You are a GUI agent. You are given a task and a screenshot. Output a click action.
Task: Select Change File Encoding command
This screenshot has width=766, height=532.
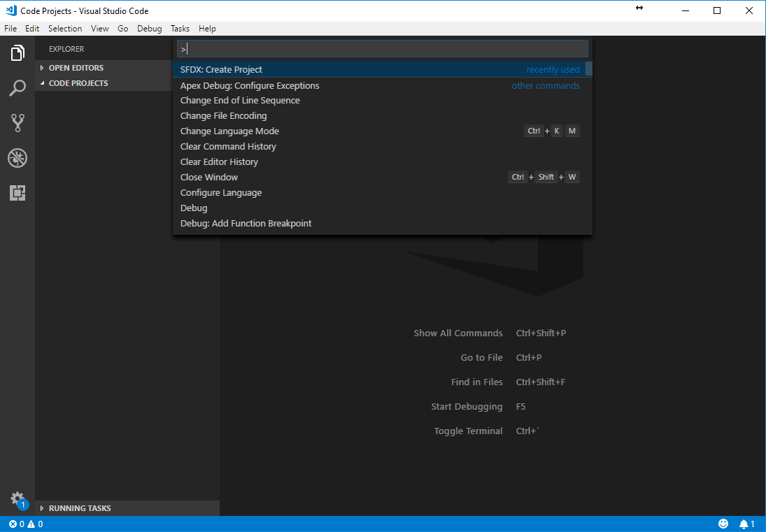pyautogui.click(x=383, y=115)
